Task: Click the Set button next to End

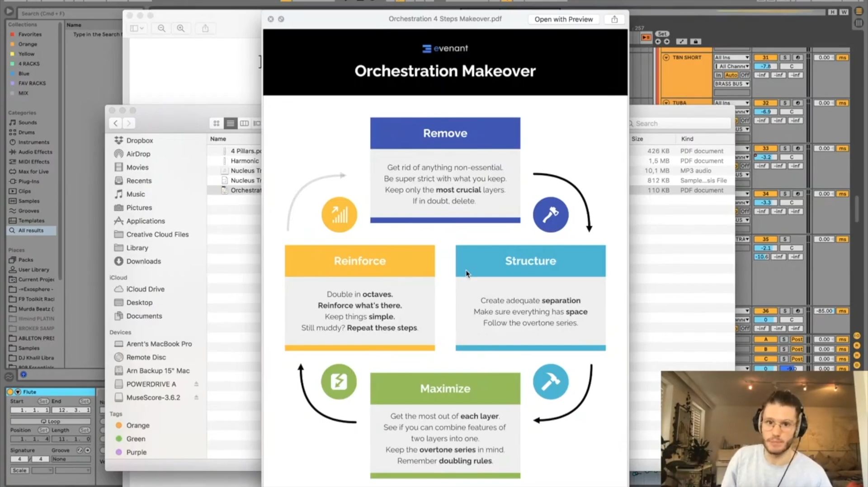Action: pyautogui.click(x=85, y=401)
